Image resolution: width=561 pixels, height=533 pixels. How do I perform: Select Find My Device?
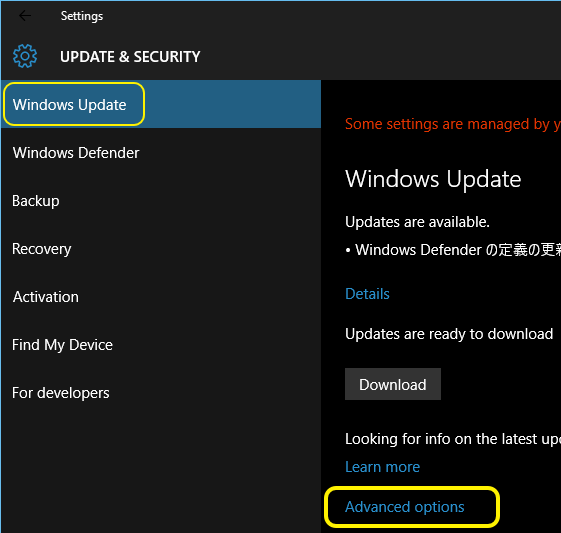(x=161, y=344)
